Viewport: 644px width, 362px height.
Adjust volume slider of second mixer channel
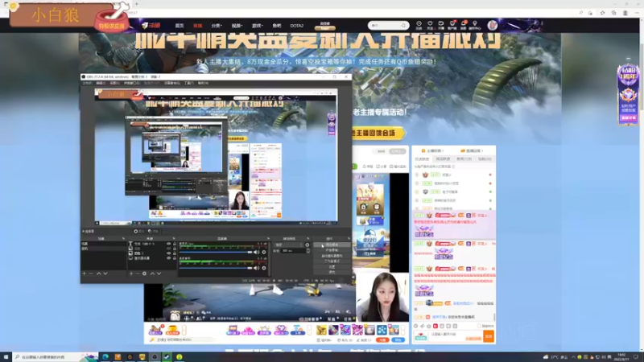click(x=217, y=268)
